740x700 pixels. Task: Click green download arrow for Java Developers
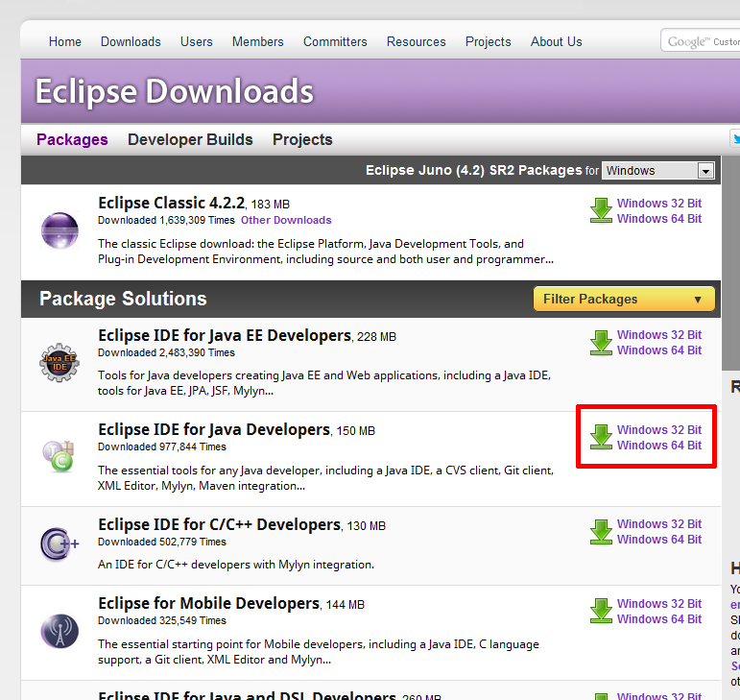click(x=601, y=437)
